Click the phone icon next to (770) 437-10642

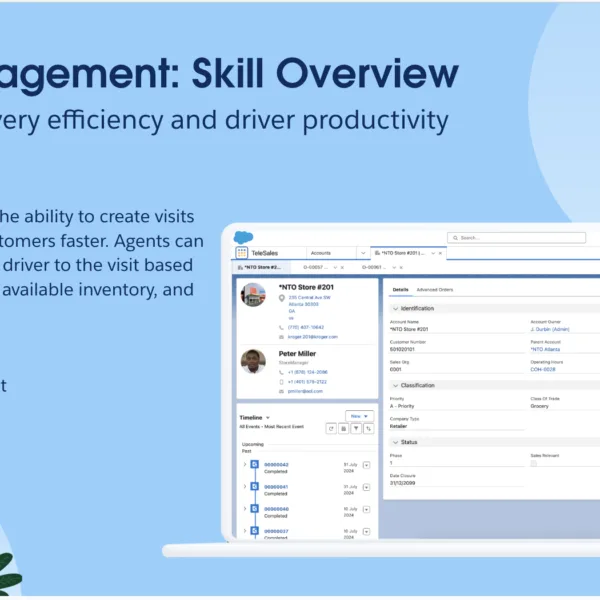[281, 328]
